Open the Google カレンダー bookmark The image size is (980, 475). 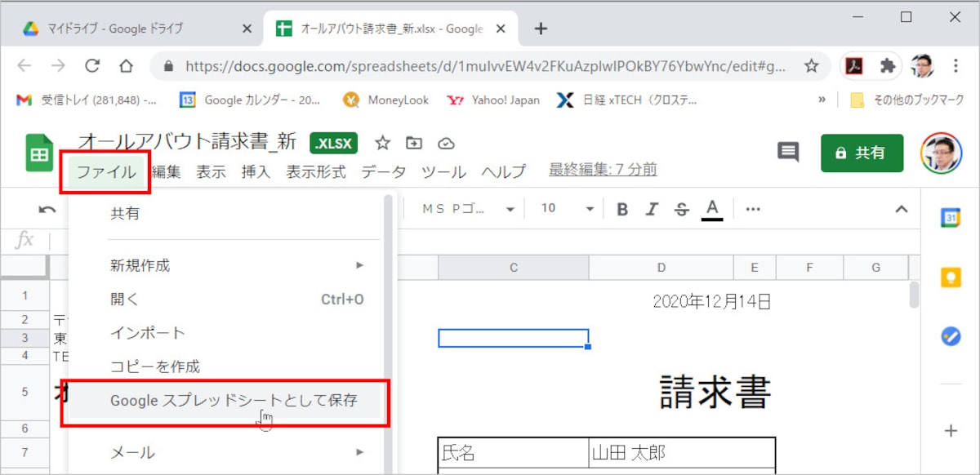(250, 100)
